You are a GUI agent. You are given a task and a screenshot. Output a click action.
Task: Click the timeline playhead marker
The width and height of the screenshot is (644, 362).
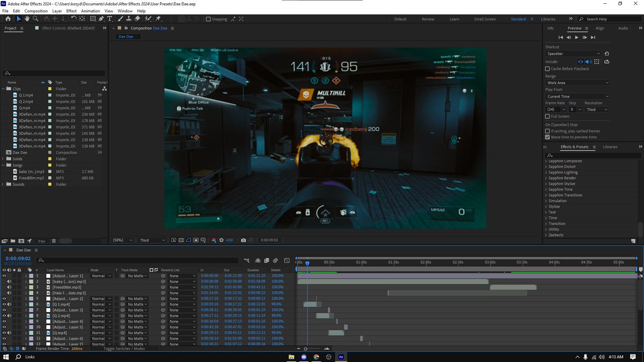308,263
